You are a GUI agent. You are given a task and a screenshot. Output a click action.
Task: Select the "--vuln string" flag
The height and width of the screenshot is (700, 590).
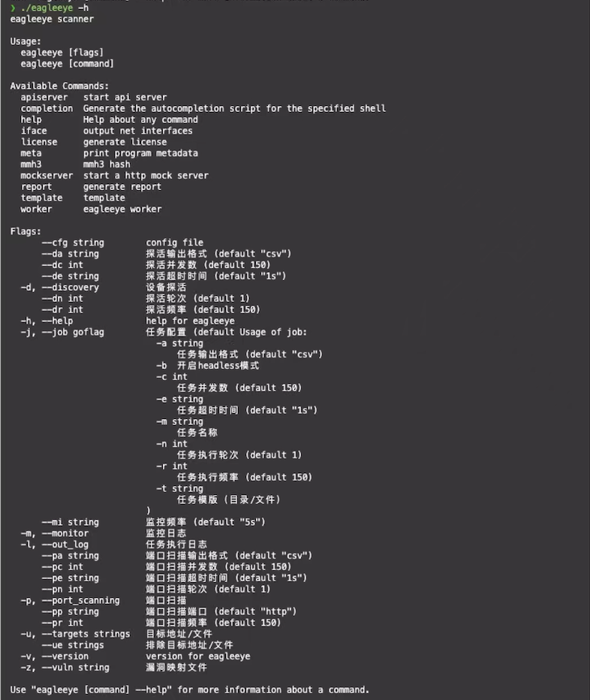tap(75, 667)
